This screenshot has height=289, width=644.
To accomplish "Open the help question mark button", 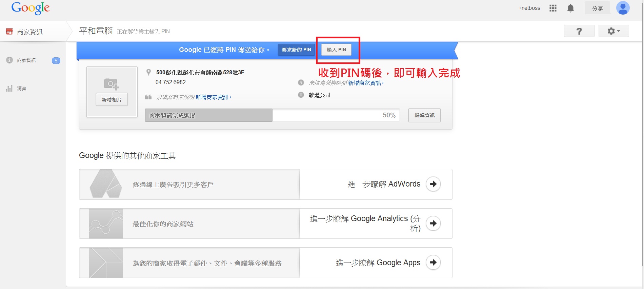I will [579, 31].
